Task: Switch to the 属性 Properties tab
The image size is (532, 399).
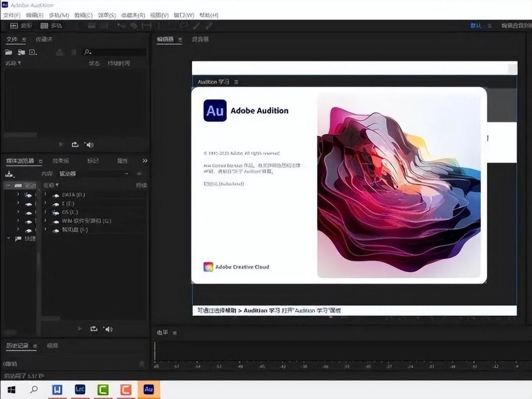Action: 122,161
